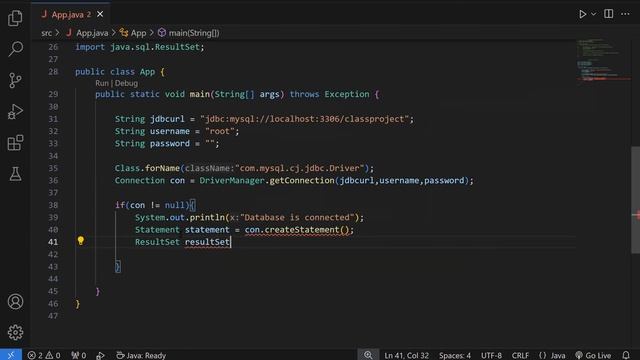Expand the run options dropdown arrow
The image size is (640, 360).
tap(593, 14)
